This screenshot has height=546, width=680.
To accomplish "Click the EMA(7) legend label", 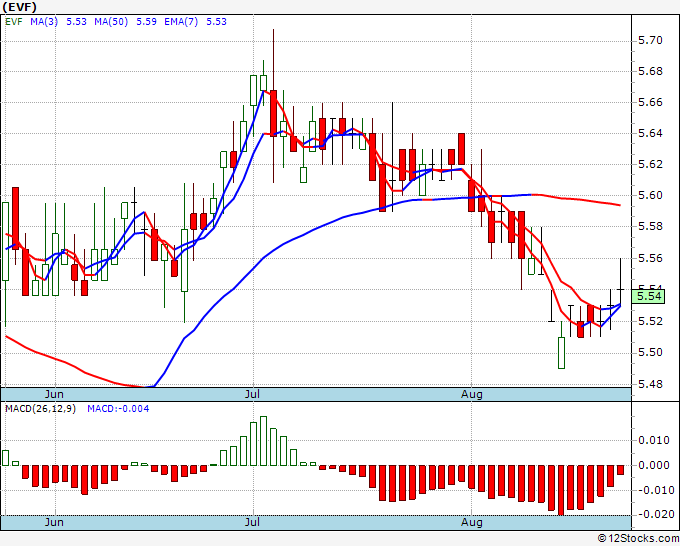I will click(x=181, y=22).
